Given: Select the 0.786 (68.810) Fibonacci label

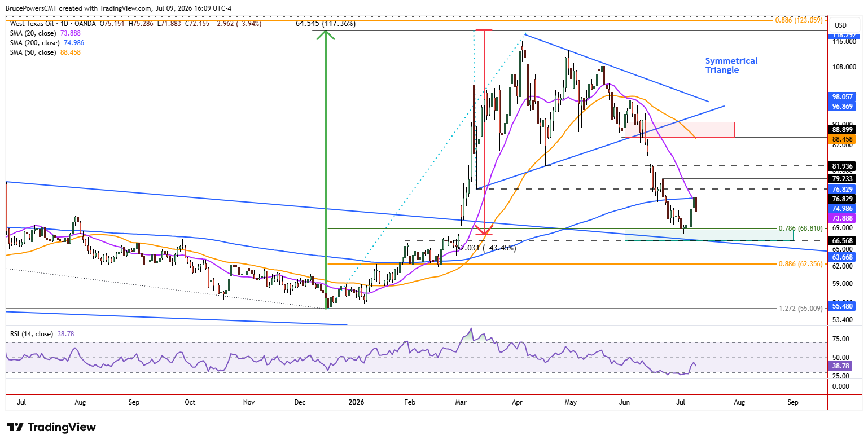Looking at the screenshot, I should click(x=800, y=228).
